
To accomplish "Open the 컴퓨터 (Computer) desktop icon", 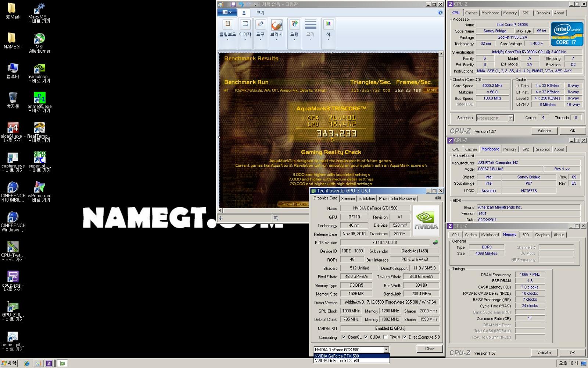I will point(12,71).
